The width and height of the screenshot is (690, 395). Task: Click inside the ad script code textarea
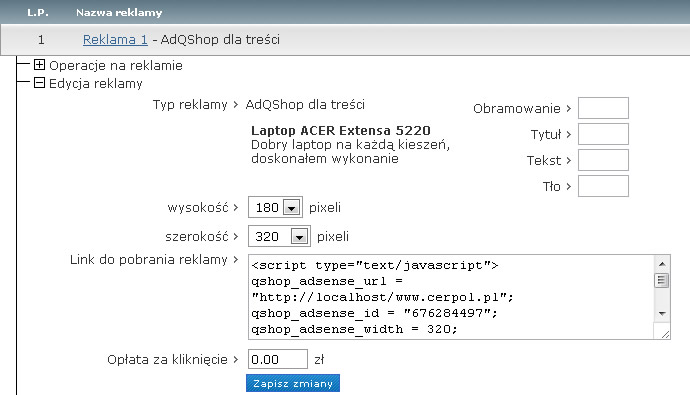(451, 297)
